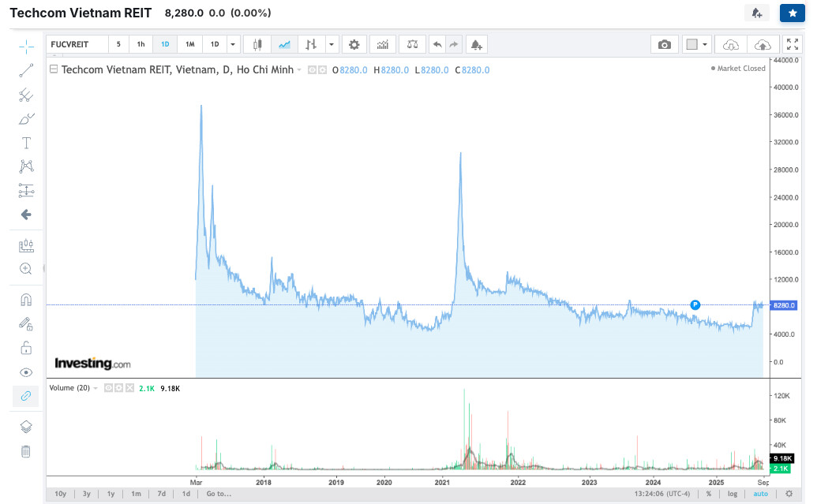Viewport: 817px width, 504px height.
Task: Remove all drawings with trash icon
Action: tap(26, 451)
